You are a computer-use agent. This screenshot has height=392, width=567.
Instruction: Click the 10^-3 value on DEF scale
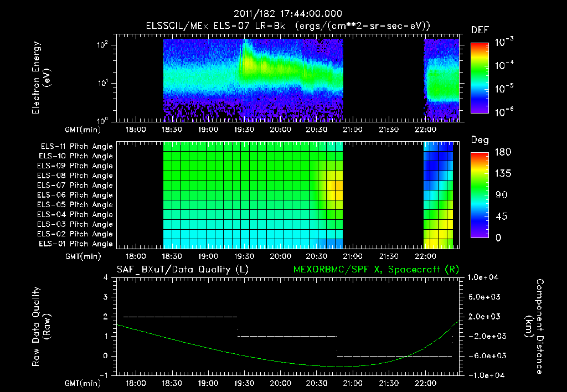coord(504,42)
